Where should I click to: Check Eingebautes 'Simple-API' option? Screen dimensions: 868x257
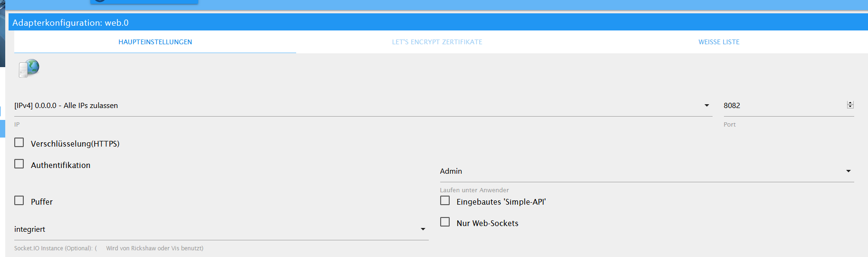[x=445, y=200]
